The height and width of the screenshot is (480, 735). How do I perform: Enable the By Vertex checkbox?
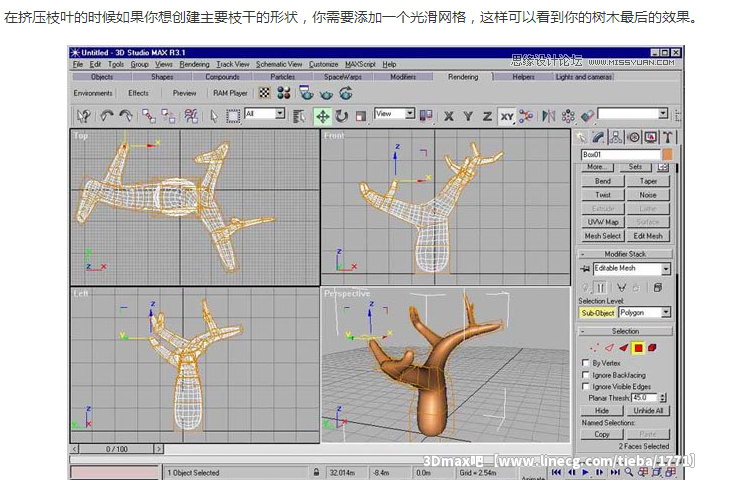(585, 363)
